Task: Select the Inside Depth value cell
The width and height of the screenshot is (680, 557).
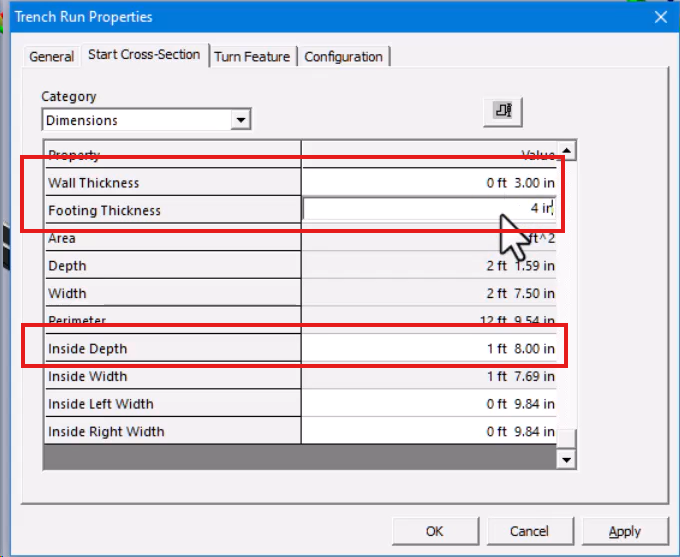Action: tap(428, 349)
